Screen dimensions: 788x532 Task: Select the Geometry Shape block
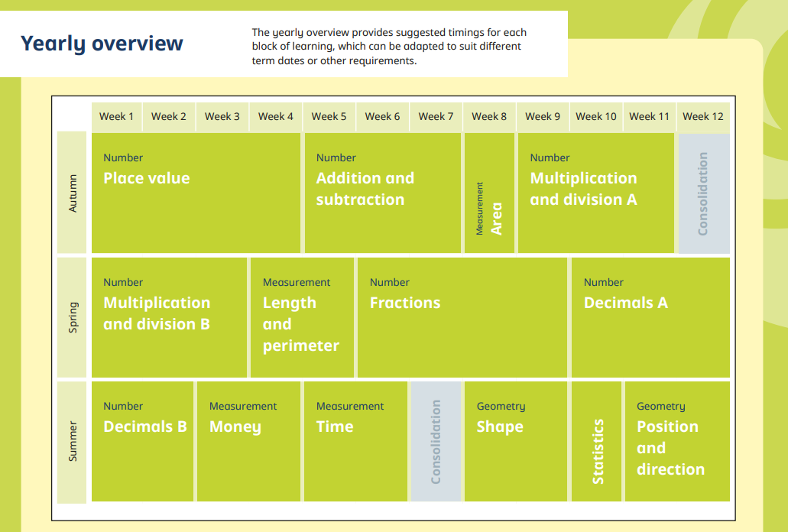coord(515,441)
